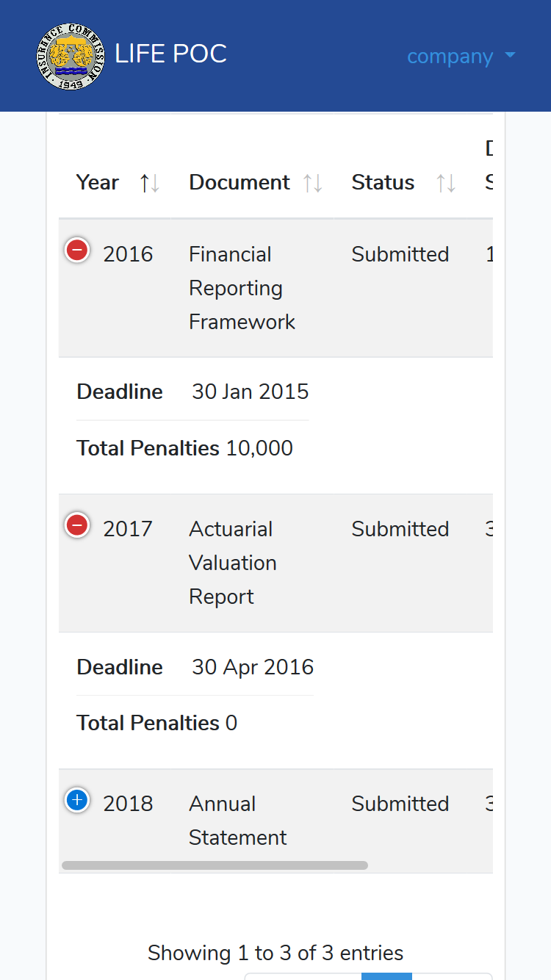This screenshot has height=980, width=551.
Task: Expand the 2018 Annual Statement row
Action: 77,800
